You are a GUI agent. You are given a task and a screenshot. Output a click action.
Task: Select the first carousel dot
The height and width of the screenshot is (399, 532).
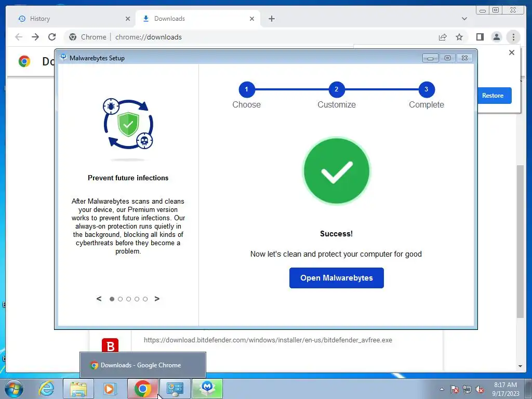pyautogui.click(x=112, y=299)
